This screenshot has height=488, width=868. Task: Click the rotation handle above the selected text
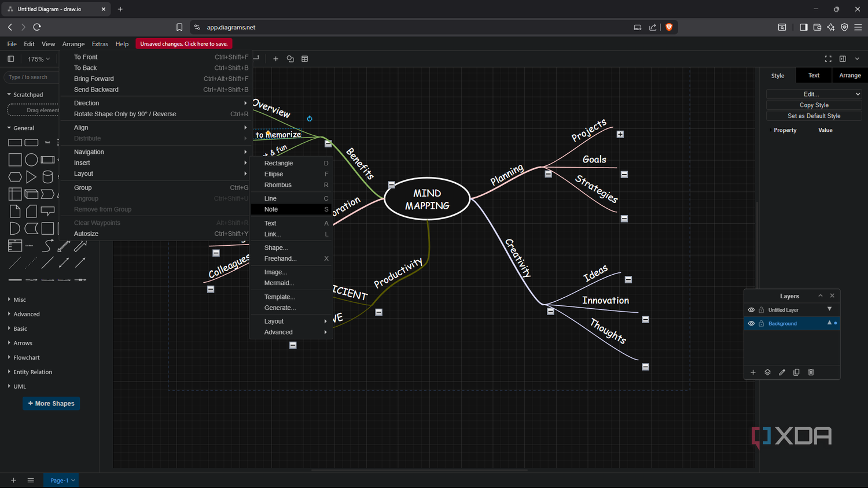[310, 119]
